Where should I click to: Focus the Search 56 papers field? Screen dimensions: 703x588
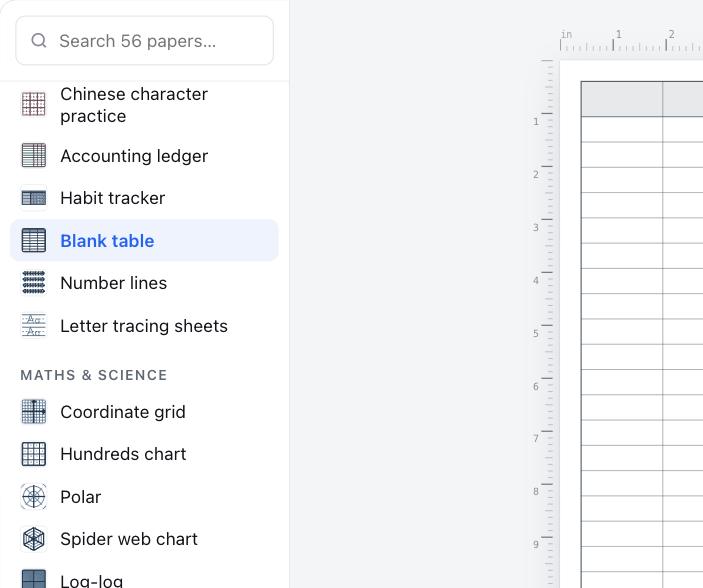144,41
